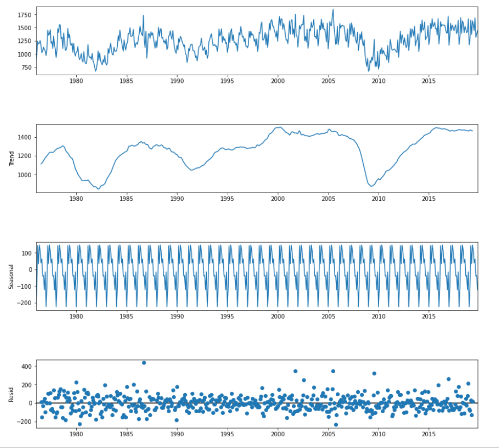Screen dimensions: 499x448
Task: Select the 1000 tick on the Trend axis
Action: (24, 175)
